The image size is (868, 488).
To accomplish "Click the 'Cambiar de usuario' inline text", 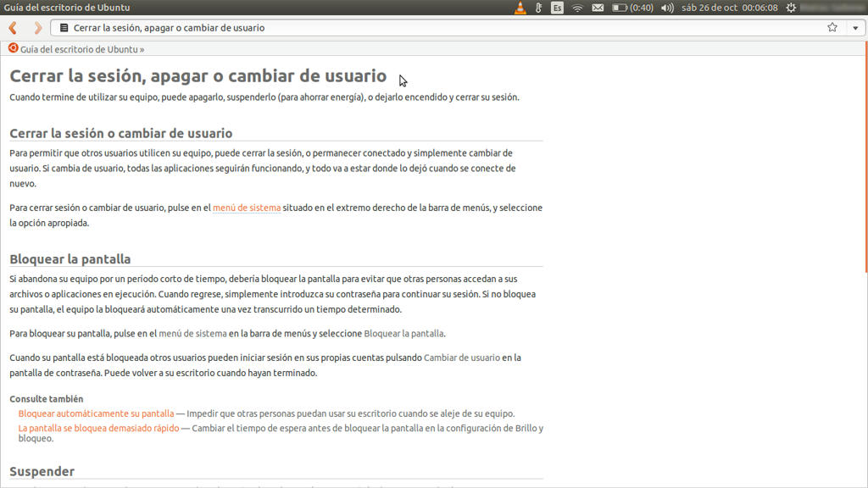I will pos(462,358).
